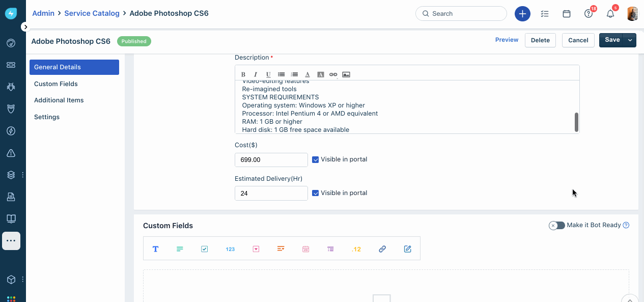Apply italic in Description editor
This screenshot has width=644, height=302.
(x=256, y=74)
